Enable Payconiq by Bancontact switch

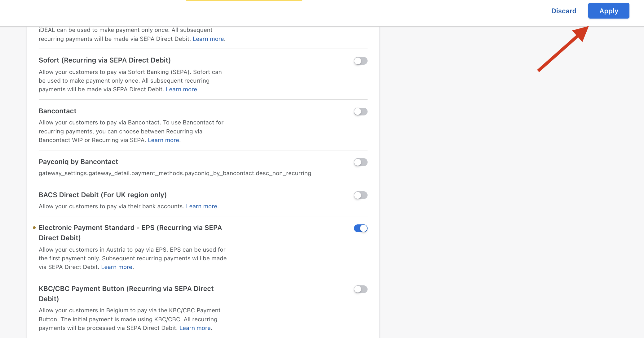(x=360, y=162)
